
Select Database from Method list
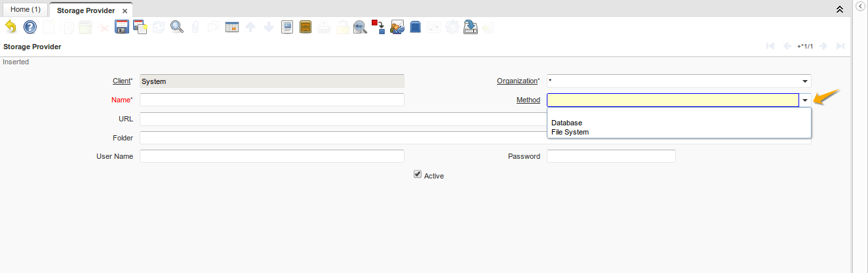click(566, 123)
